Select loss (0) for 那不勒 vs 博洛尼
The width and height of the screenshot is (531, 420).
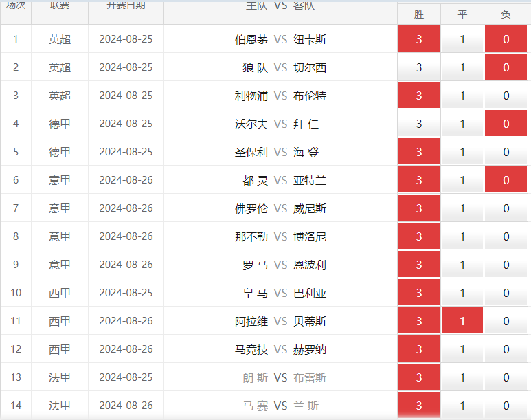[x=506, y=236]
